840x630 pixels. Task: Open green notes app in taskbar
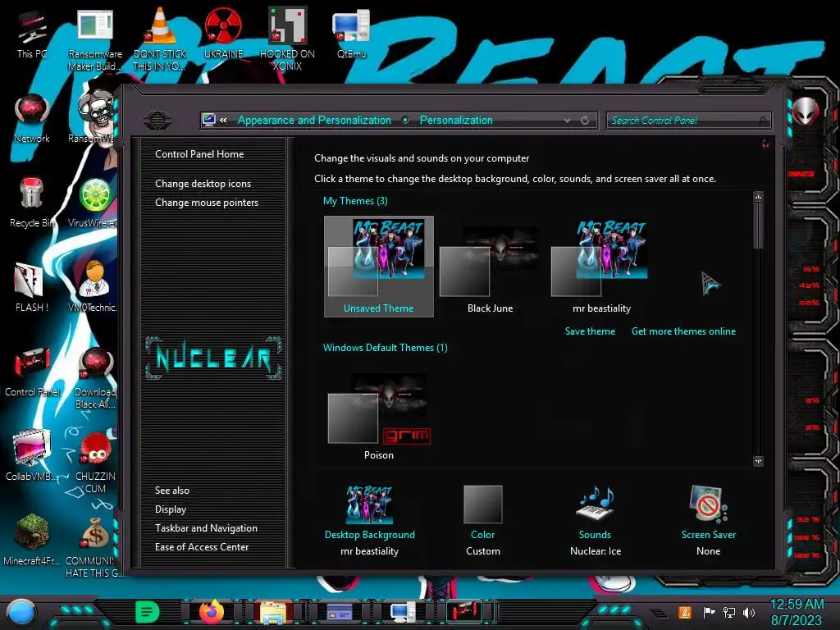[x=148, y=612]
